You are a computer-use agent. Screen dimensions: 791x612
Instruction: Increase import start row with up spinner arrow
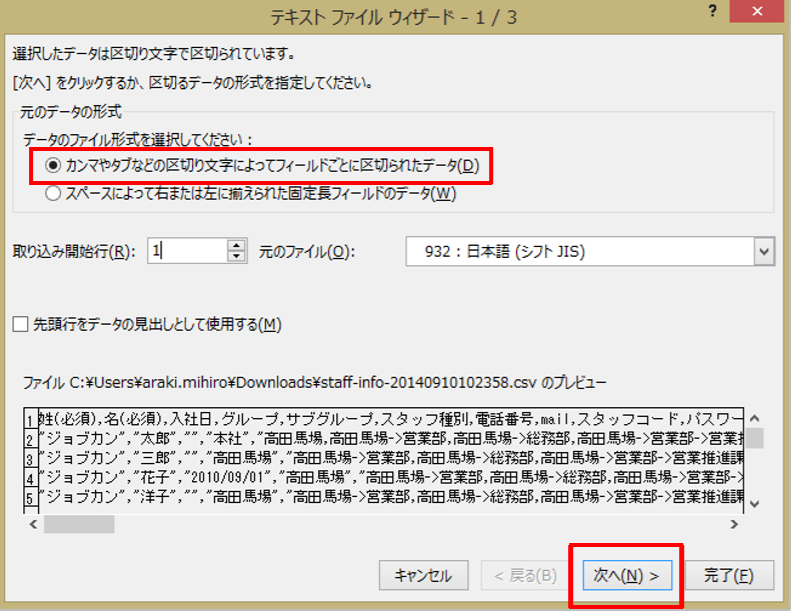click(236, 245)
